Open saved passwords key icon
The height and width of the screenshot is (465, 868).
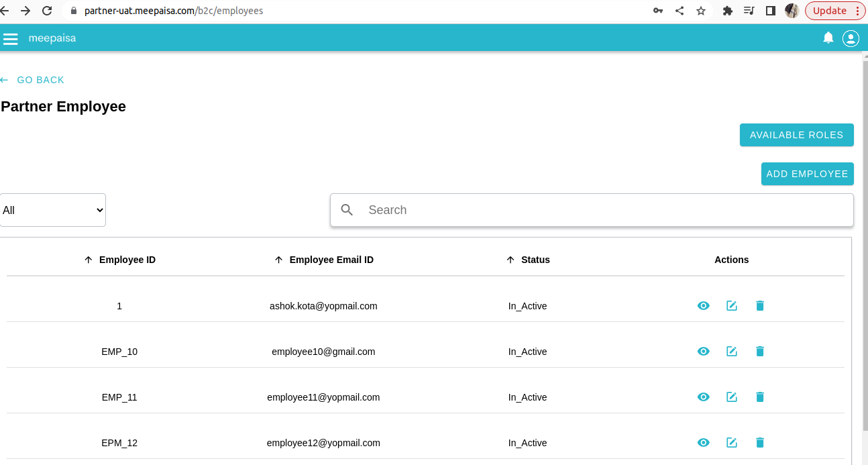[x=658, y=11]
